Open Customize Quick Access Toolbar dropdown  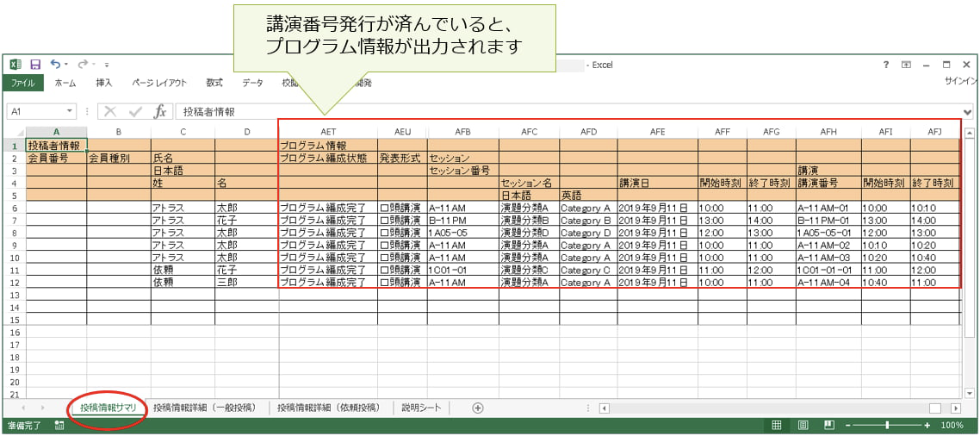tap(107, 65)
